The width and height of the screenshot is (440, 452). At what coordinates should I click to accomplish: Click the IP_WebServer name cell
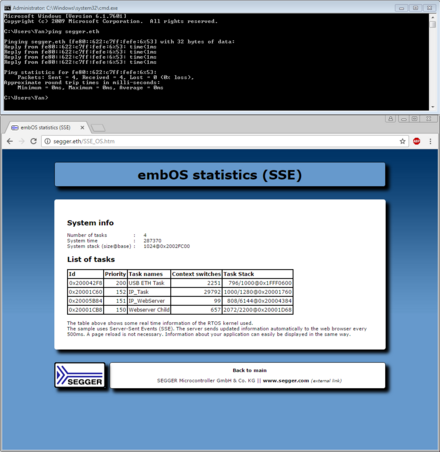pyautogui.click(x=149, y=301)
